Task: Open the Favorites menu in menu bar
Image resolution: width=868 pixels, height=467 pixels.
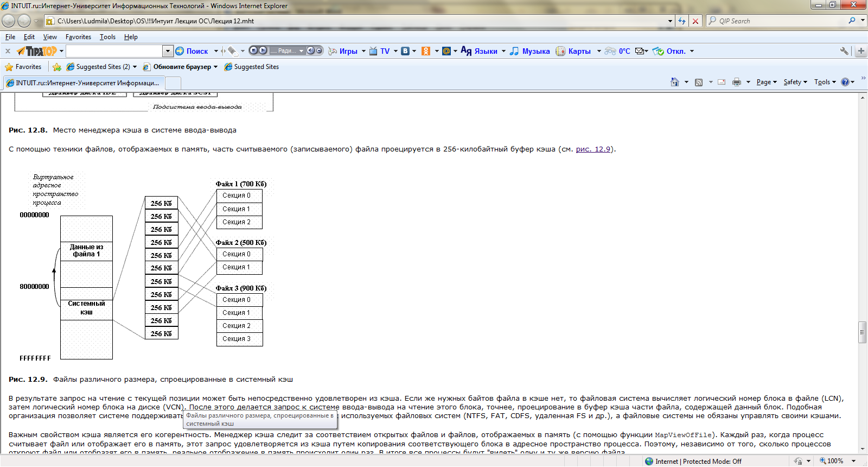Action: (x=78, y=37)
